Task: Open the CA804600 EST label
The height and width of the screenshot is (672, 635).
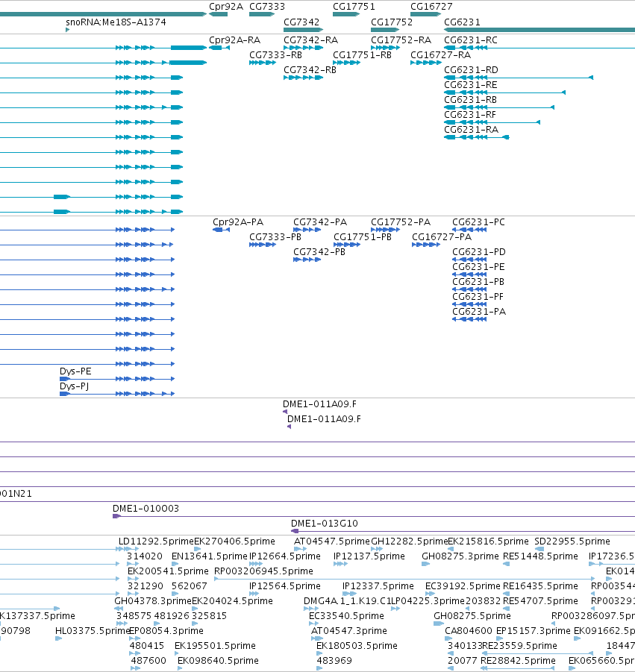Action: coord(468,631)
